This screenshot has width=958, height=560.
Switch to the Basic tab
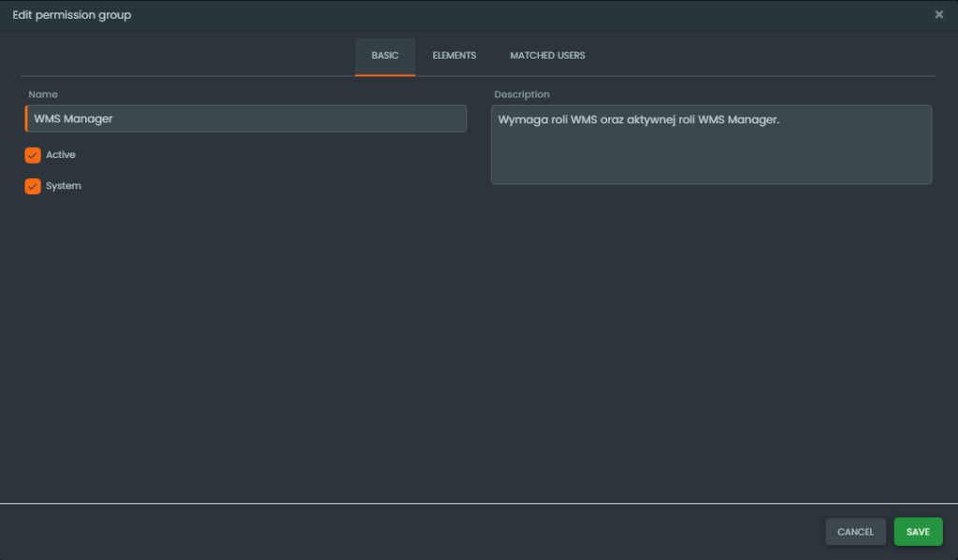pos(385,56)
